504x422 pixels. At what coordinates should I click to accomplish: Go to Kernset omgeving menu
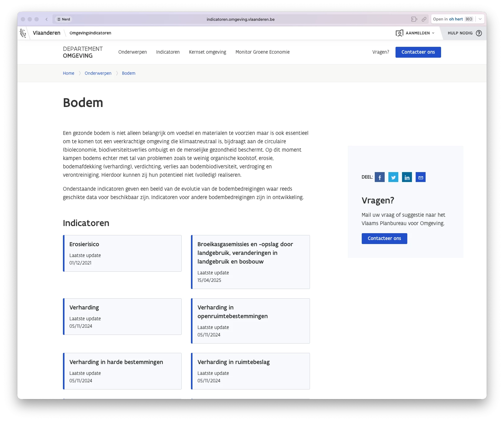click(x=207, y=52)
